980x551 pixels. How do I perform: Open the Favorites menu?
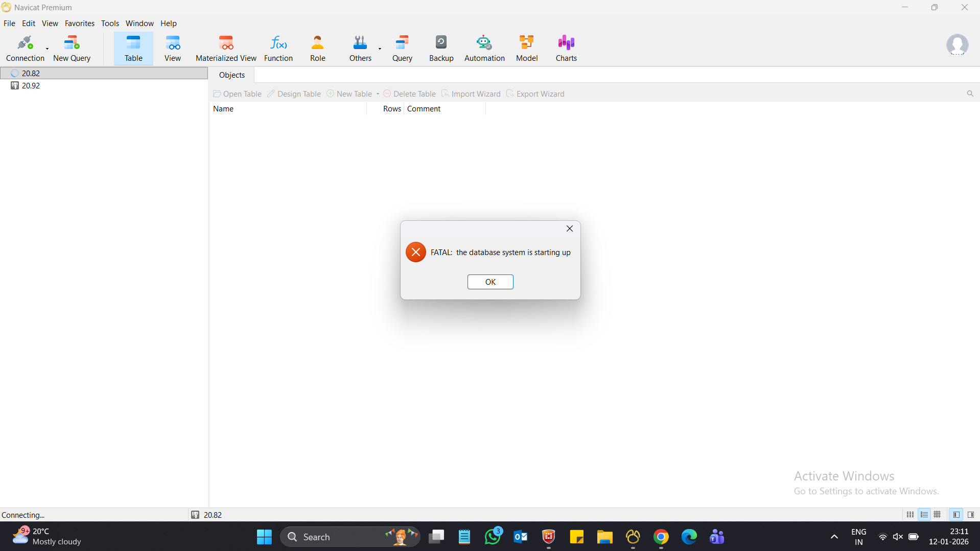(x=79, y=24)
